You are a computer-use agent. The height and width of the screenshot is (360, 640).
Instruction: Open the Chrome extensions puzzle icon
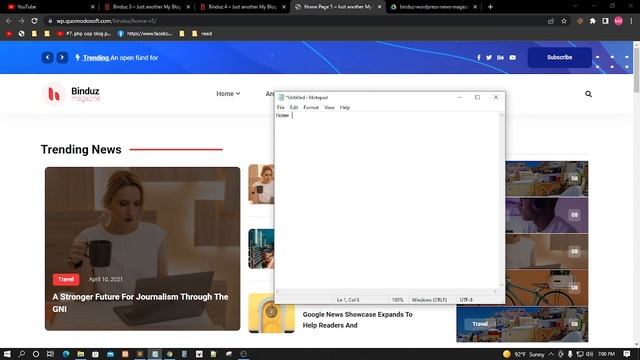pos(593,21)
